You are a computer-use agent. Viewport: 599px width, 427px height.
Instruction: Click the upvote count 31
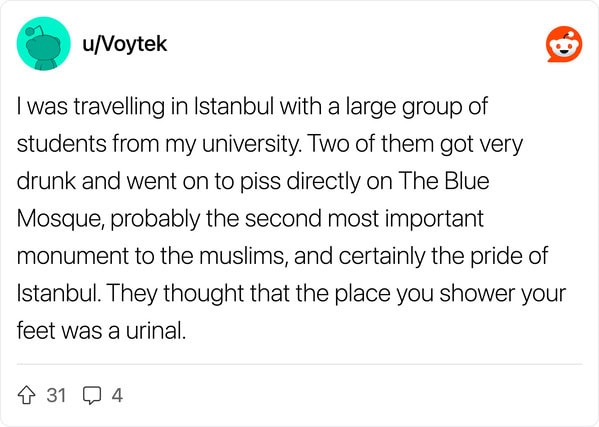56,395
